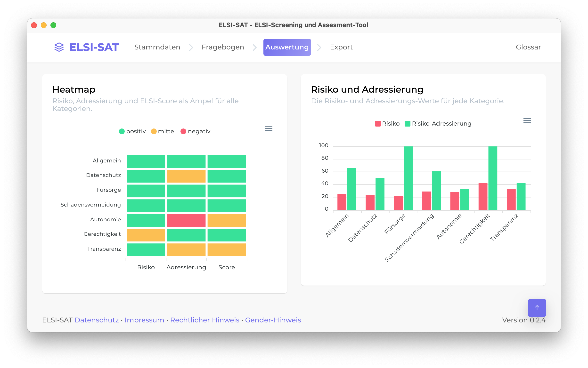This screenshot has width=588, height=368.
Task: Click the red Autonomie Adressierung heatmap cell
Action: click(186, 220)
